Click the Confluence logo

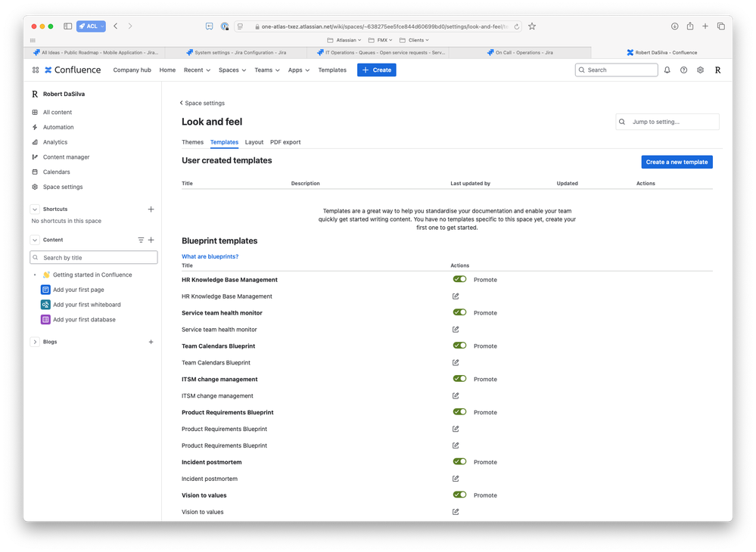click(x=73, y=70)
